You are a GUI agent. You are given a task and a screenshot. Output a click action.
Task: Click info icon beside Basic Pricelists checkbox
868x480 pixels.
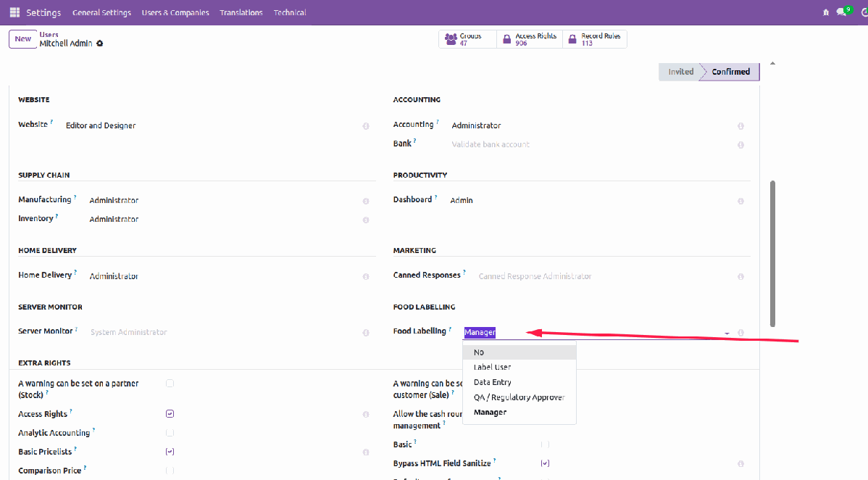[366, 452]
